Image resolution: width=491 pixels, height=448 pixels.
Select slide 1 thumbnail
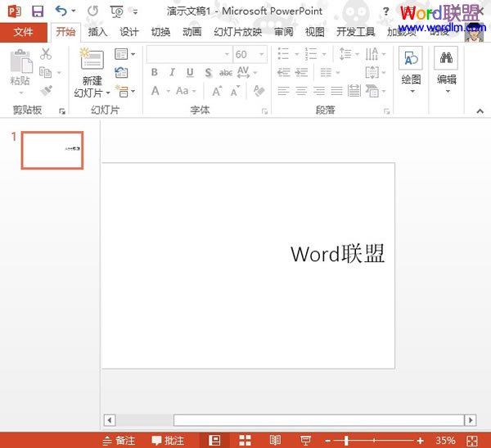pos(52,151)
